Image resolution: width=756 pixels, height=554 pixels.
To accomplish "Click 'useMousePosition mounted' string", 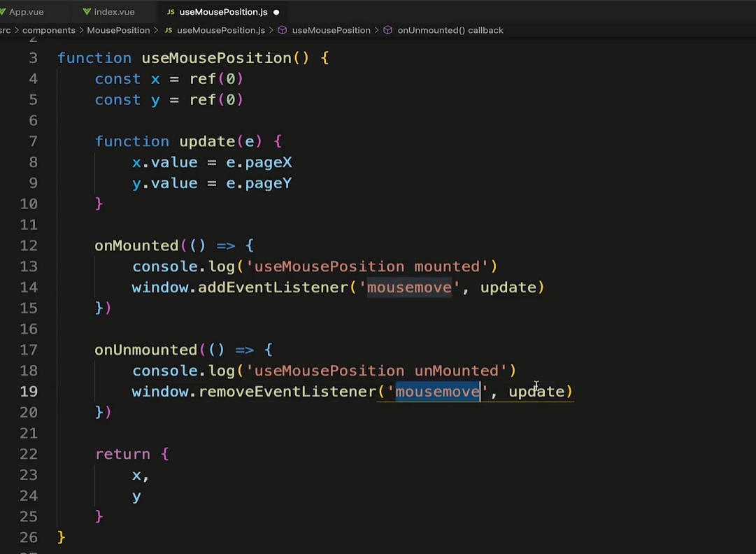I will [x=367, y=267].
